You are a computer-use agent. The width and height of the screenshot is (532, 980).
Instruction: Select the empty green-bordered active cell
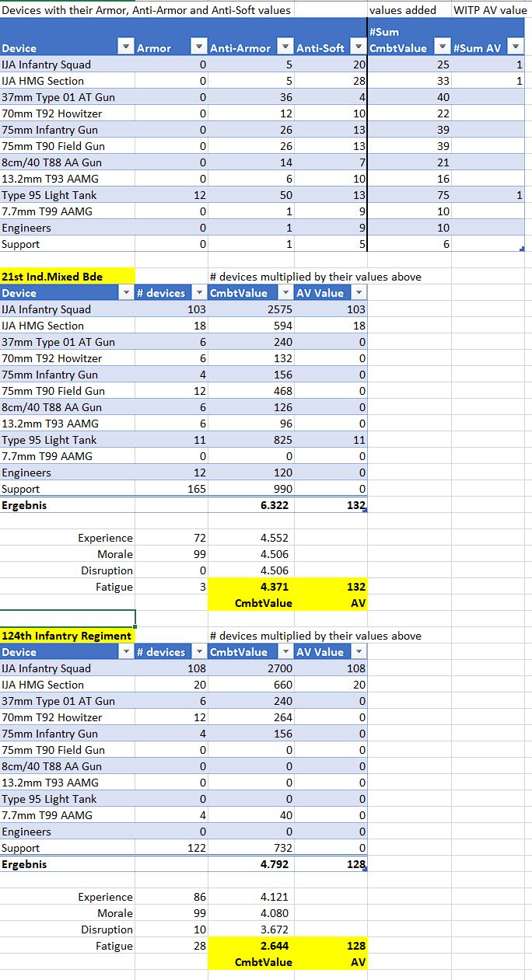(x=68, y=619)
